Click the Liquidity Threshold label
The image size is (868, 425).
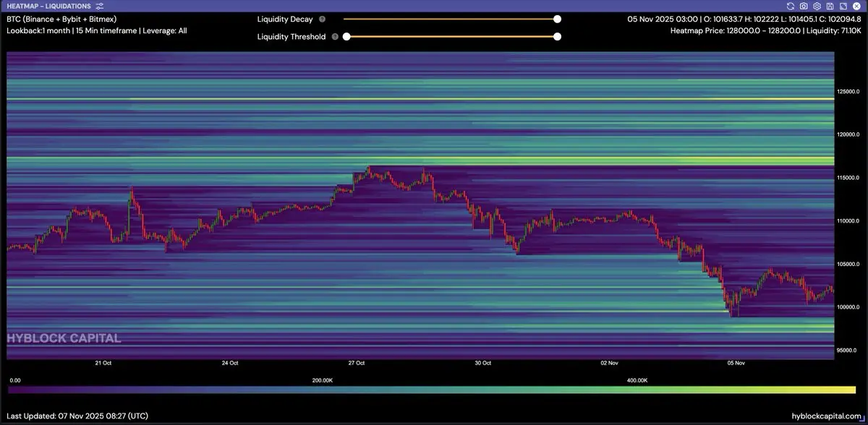(x=292, y=36)
